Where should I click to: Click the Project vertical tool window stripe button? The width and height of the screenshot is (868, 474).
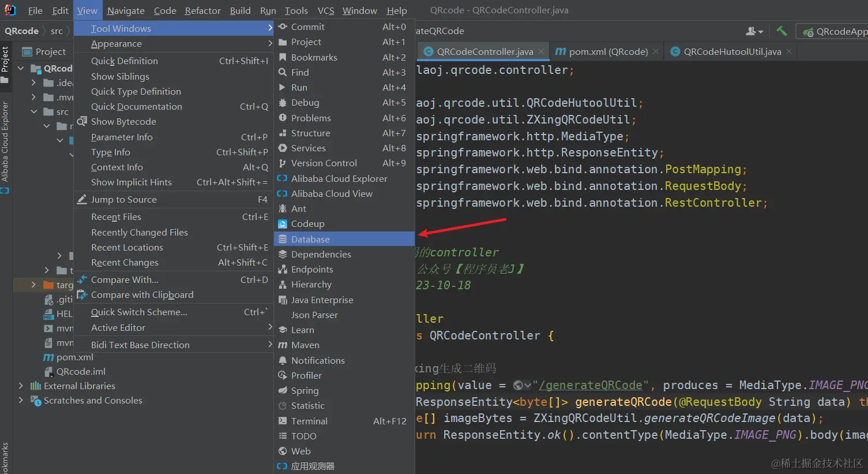click(5, 65)
